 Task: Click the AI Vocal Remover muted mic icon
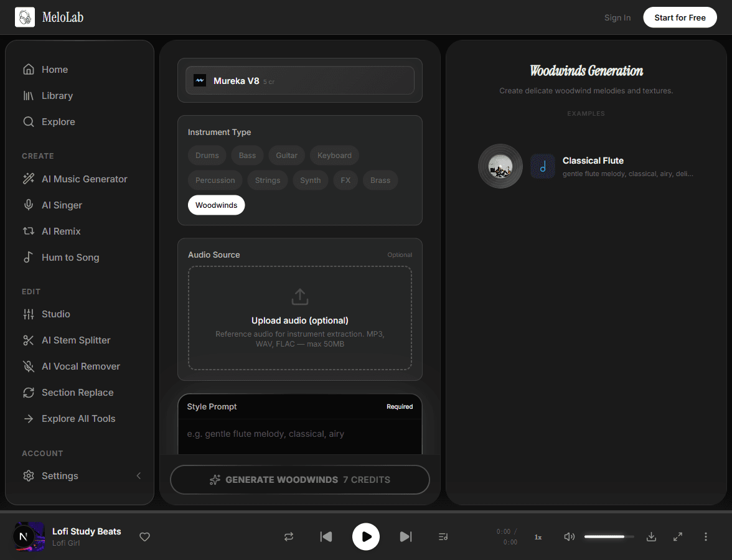pos(29,366)
